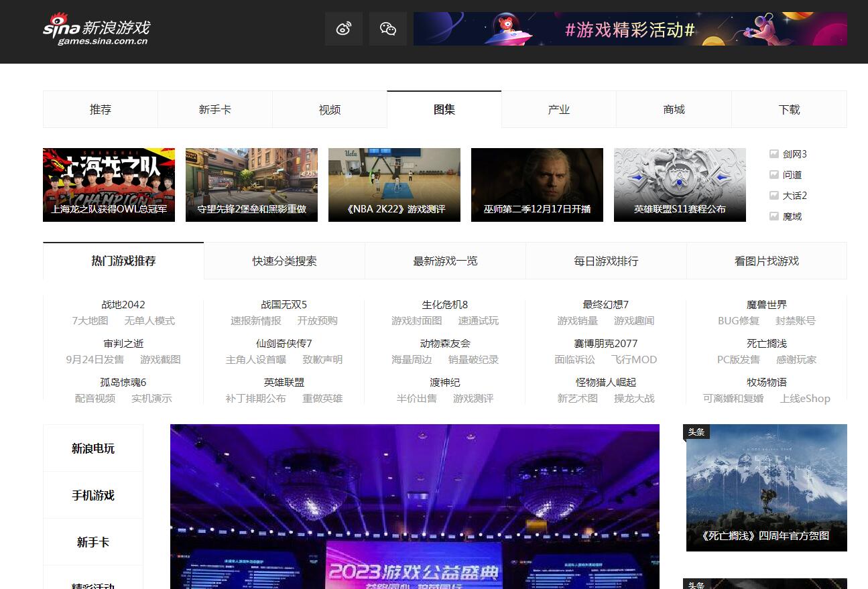This screenshot has height=589, width=868.
Task: Click the 游戏销量 link
Action: (578, 321)
